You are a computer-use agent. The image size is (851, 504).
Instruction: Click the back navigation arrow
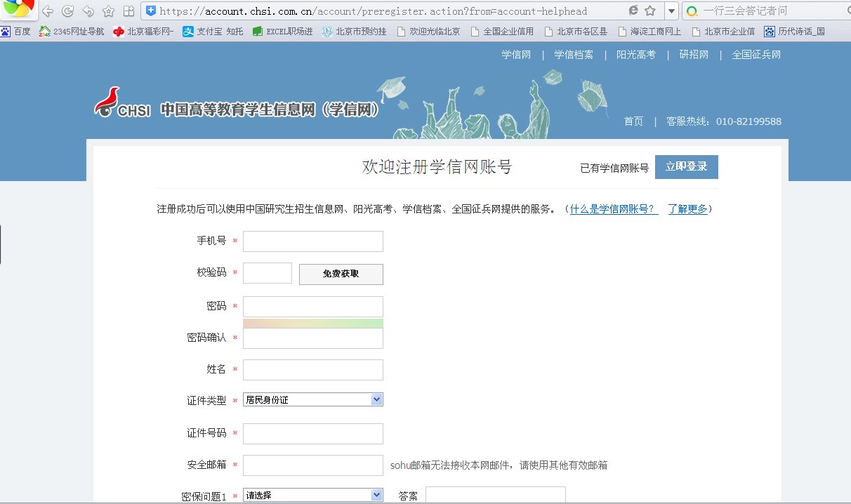[x=48, y=11]
